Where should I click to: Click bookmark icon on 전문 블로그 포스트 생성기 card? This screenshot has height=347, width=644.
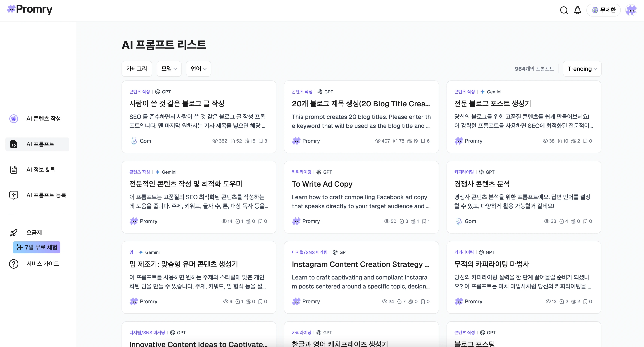[x=585, y=141]
